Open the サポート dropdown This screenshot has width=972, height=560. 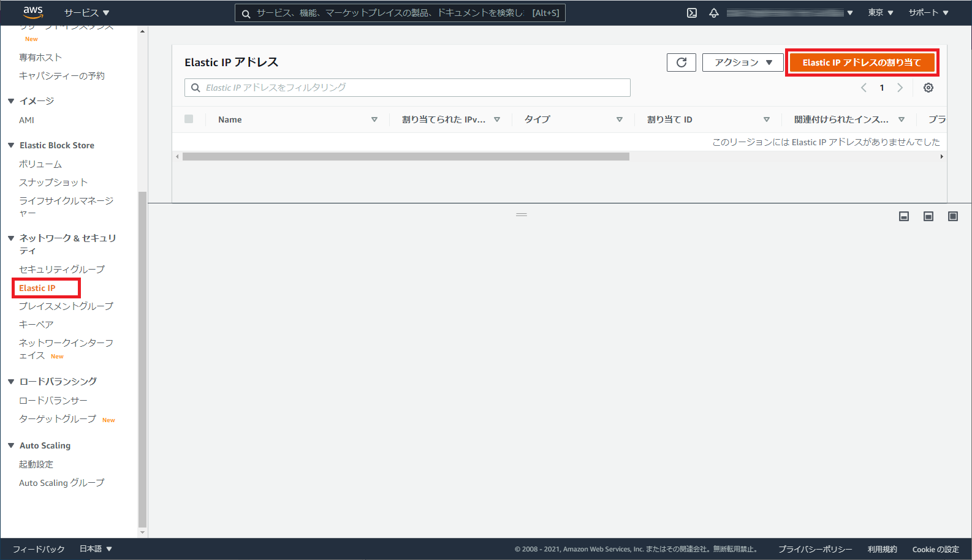pyautogui.click(x=928, y=13)
